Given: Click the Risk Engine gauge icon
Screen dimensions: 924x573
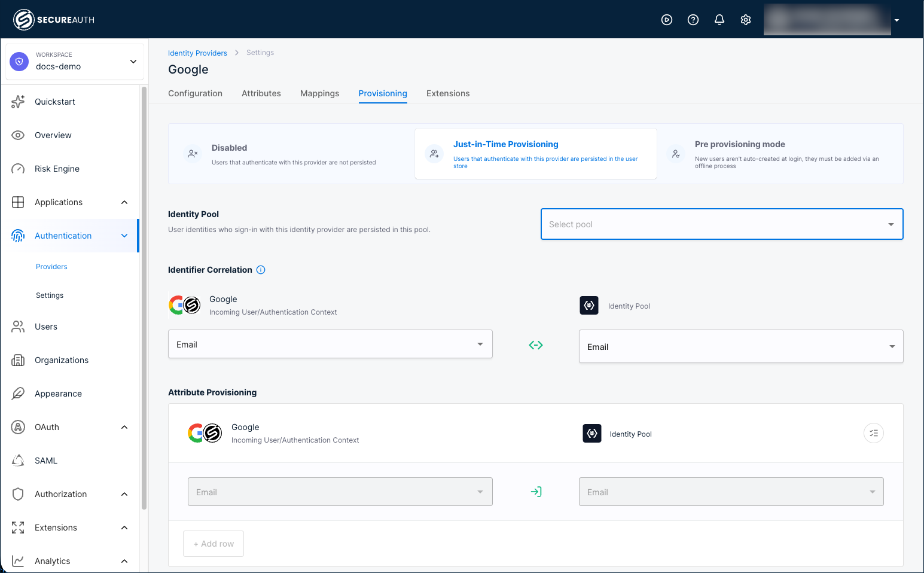Looking at the screenshot, I should tap(18, 169).
